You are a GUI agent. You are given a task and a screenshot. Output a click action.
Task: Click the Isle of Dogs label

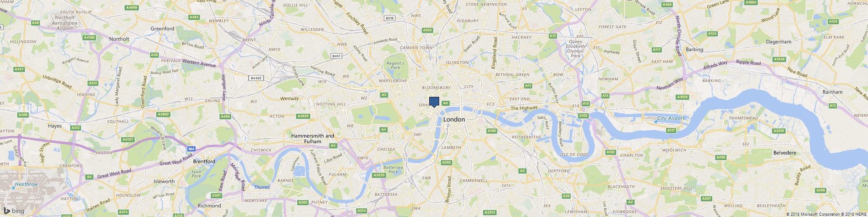click(x=574, y=155)
